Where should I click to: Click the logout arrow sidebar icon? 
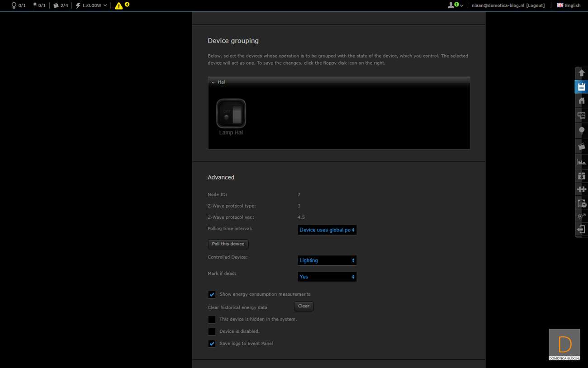click(x=581, y=230)
